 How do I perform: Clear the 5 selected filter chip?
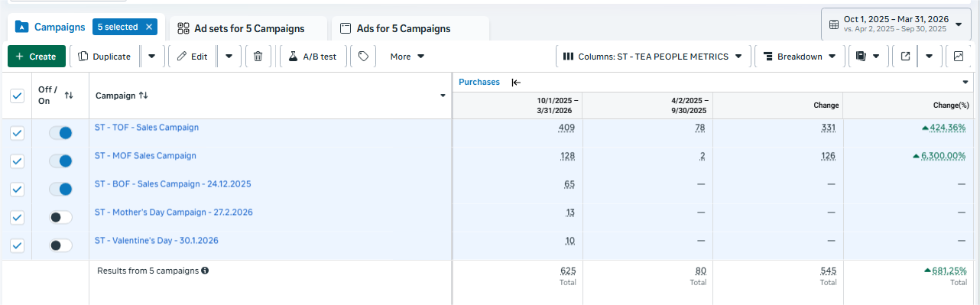click(x=149, y=27)
